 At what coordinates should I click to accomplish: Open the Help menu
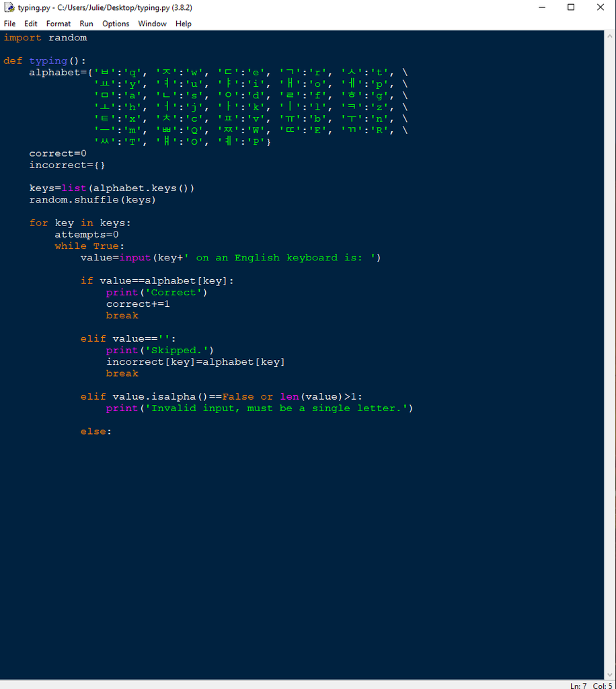183,24
